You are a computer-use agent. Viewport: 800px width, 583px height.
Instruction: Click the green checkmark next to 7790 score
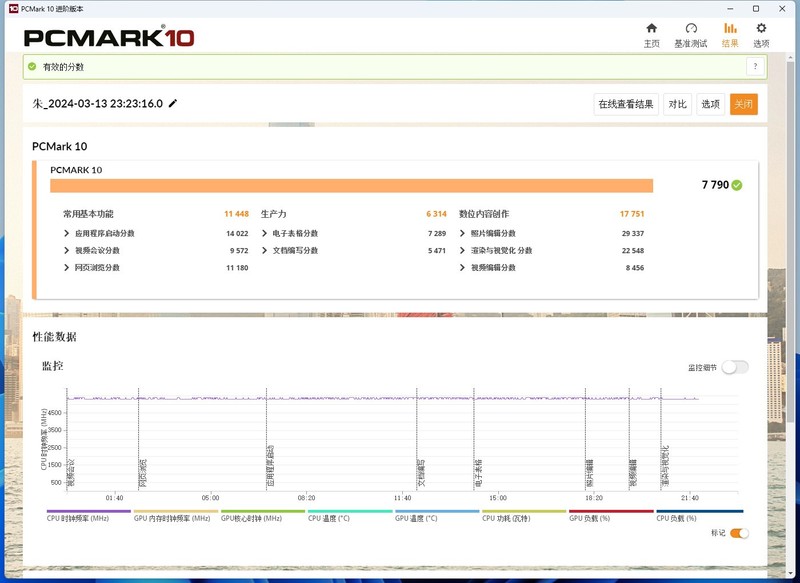pyautogui.click(x=737, y=185)
